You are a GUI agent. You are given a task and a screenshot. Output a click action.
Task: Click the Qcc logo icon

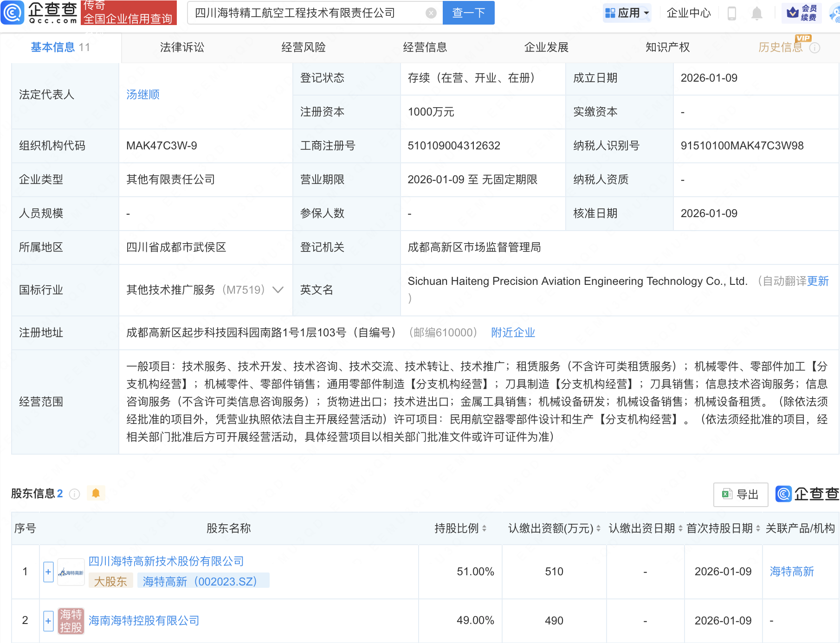[13, 13]
